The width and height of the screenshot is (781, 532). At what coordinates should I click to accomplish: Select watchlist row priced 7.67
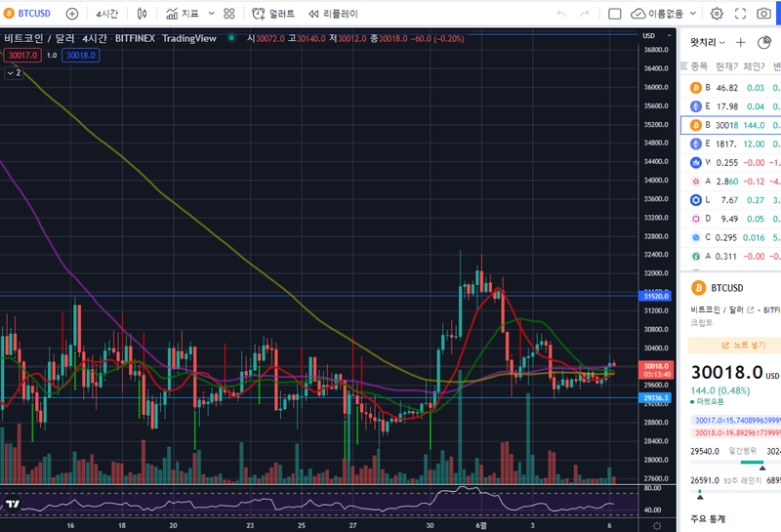(x=730, y=200)
